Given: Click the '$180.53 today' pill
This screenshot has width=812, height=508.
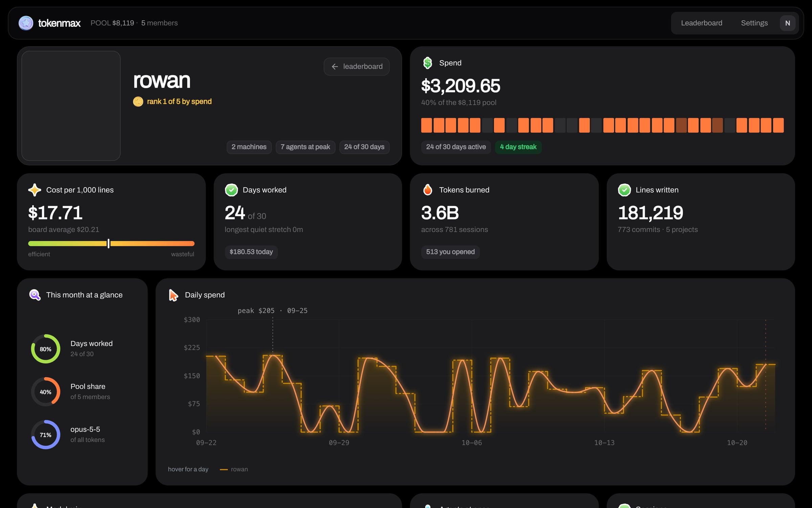Looking at the screenshot, I should pyautogui.click(x=251, y=252).
